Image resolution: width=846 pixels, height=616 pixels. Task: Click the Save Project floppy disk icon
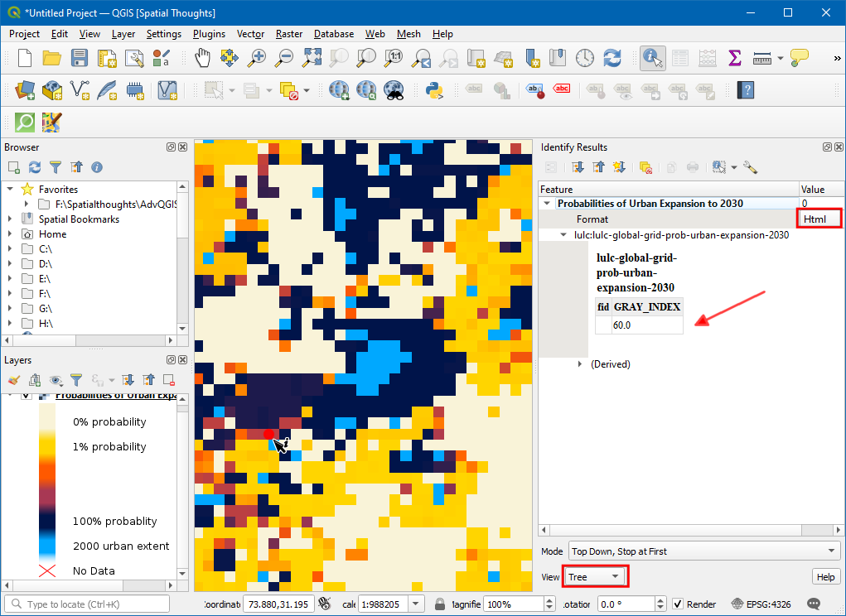[80, 58]
